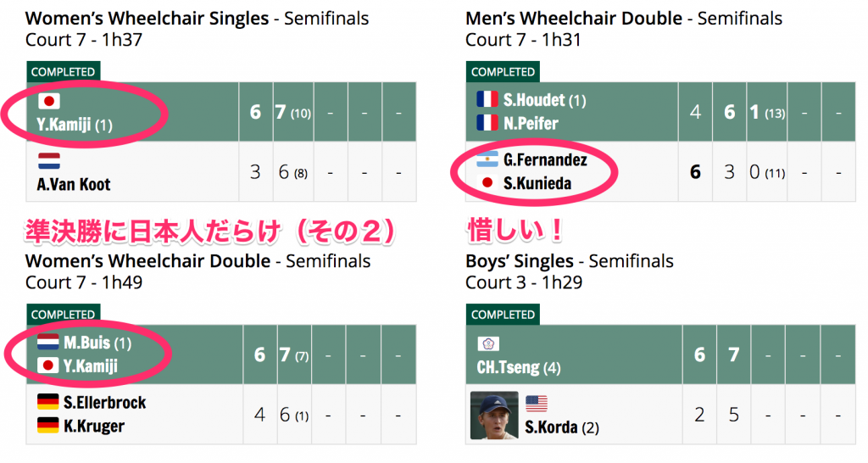Click K.Kruger player name
This screenshot has height=463, width=868.
point(94,426)
